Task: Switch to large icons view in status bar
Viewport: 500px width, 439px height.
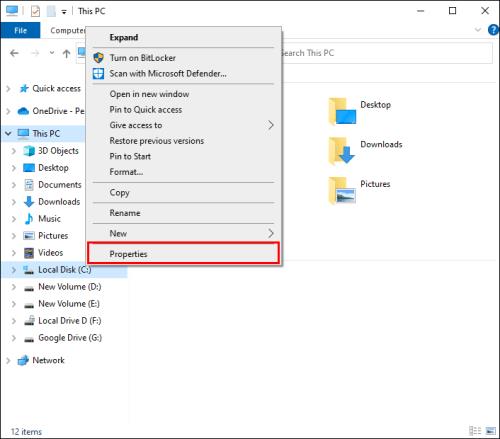Action: click(x=490, y=431)
